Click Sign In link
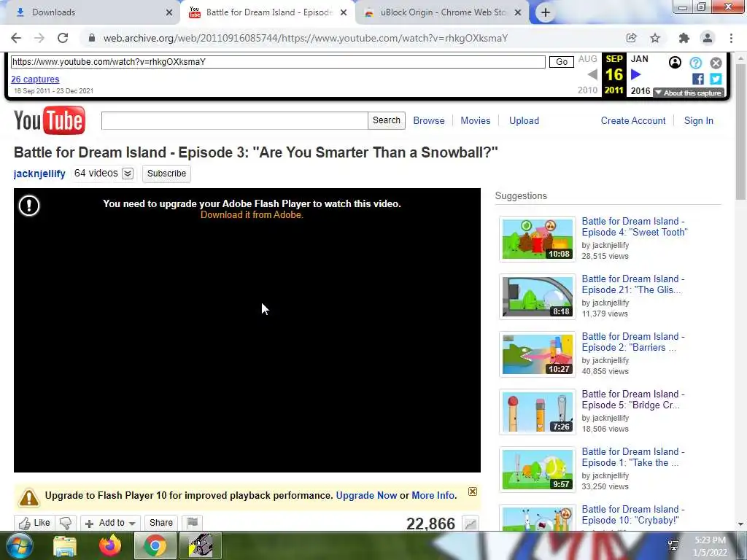 pos(698,120)
